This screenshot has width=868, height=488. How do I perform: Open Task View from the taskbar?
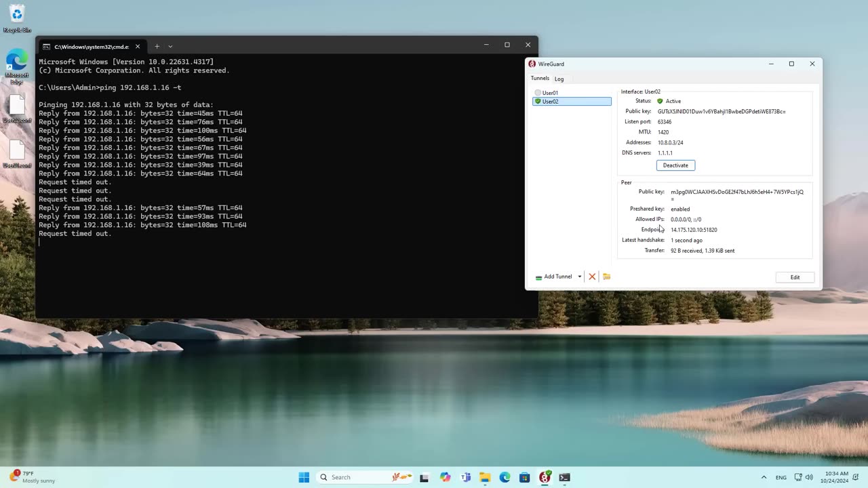tap(425, 477)
